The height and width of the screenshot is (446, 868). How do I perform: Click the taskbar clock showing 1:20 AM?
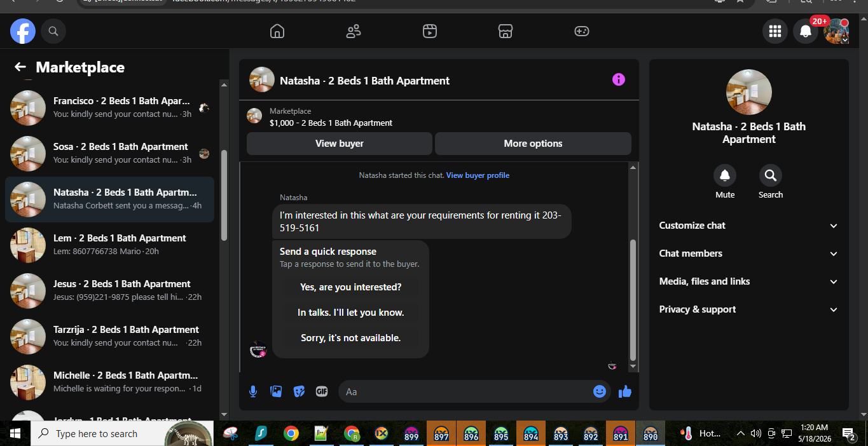click(x=814, y=433)
